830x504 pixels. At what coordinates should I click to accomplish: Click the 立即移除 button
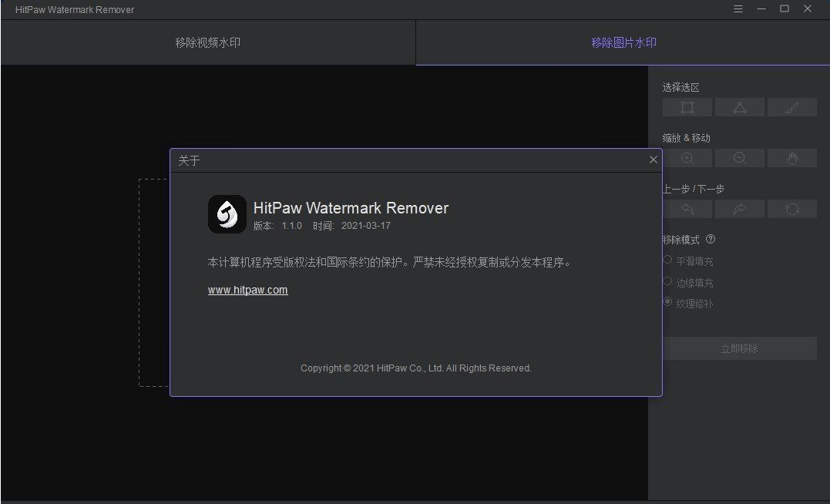740,348
